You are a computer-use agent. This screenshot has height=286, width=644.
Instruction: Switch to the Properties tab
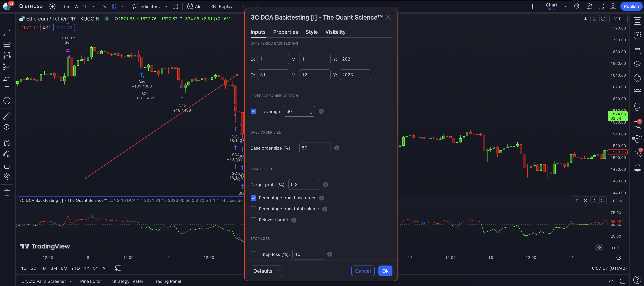[285, 32]
